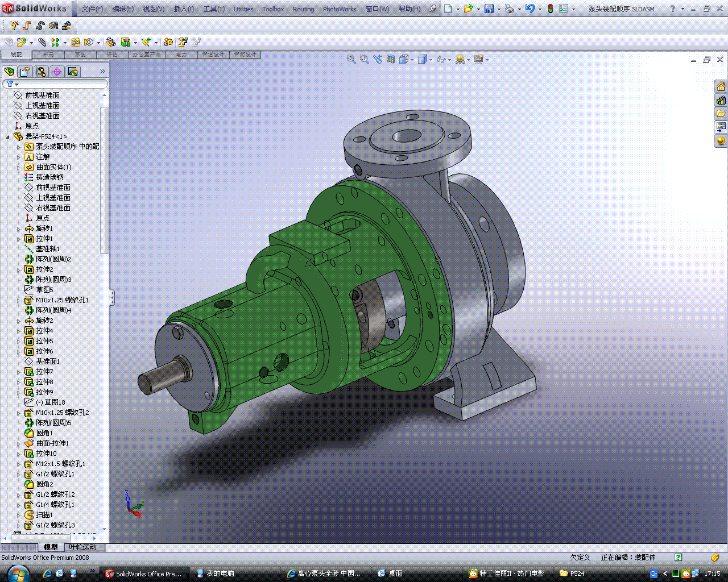This screenshot has width=728, height=582.
Task: Open the filter funnel dropdown arrow
Action: [x=17, y=84]
